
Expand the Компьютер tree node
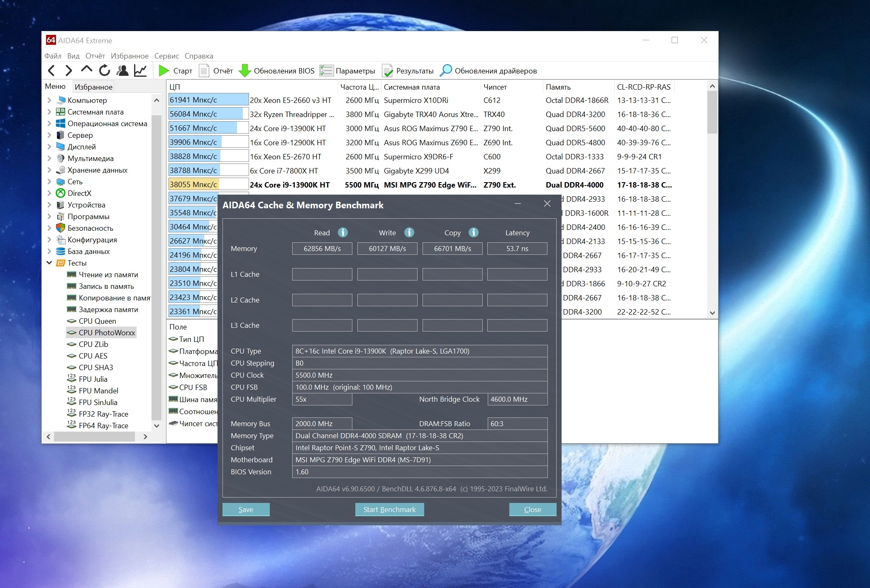tap(49, 100)
